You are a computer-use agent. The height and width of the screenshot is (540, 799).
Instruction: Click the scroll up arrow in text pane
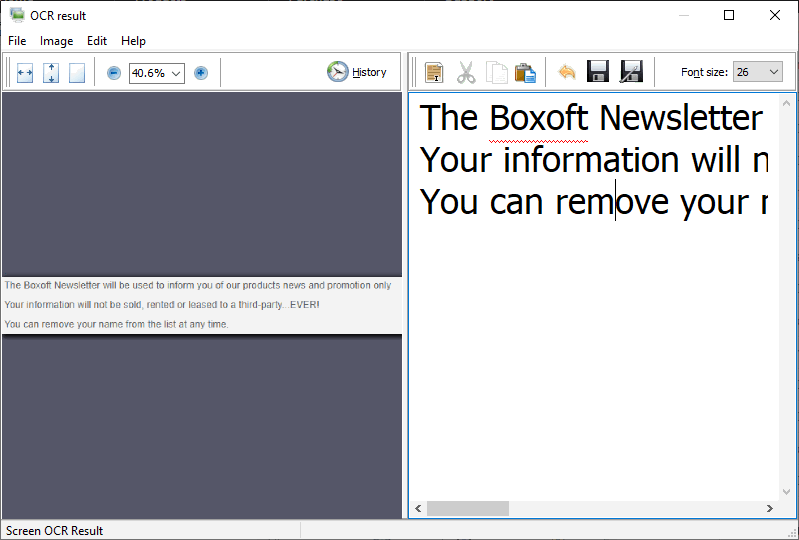pyautogui.click(x=786, y=103)
